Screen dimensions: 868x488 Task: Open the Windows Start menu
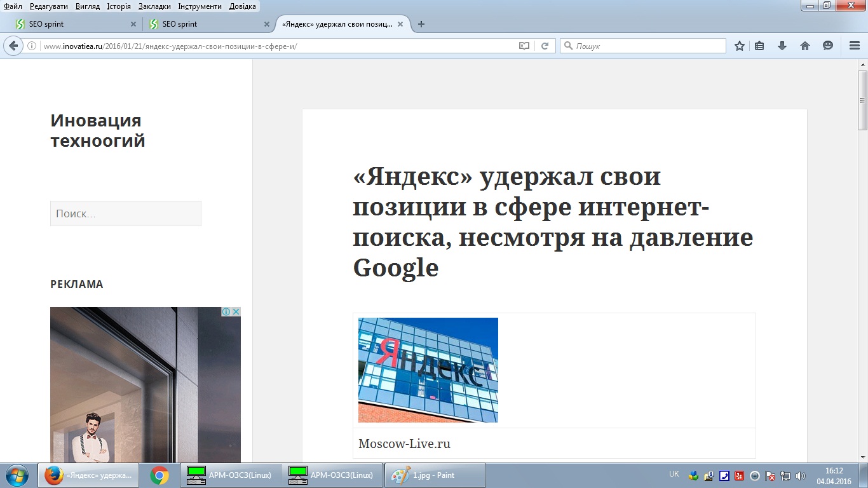coord(17,475)
